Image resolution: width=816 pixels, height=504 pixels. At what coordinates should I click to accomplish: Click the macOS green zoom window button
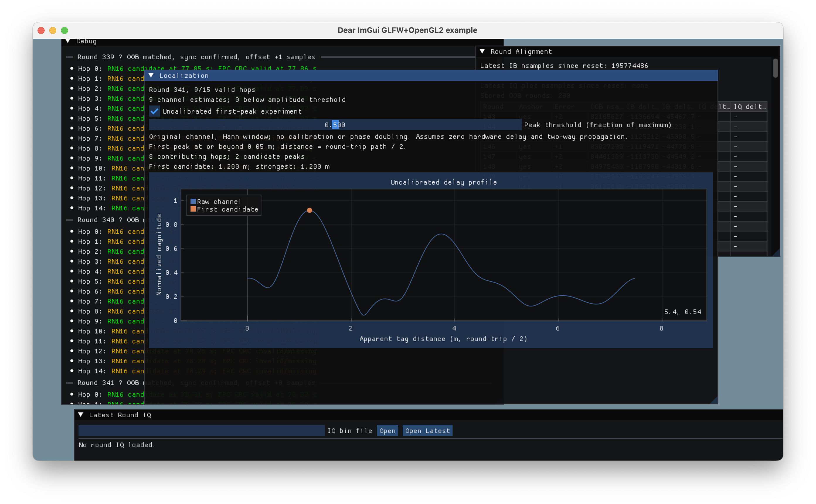coord(65,30)
